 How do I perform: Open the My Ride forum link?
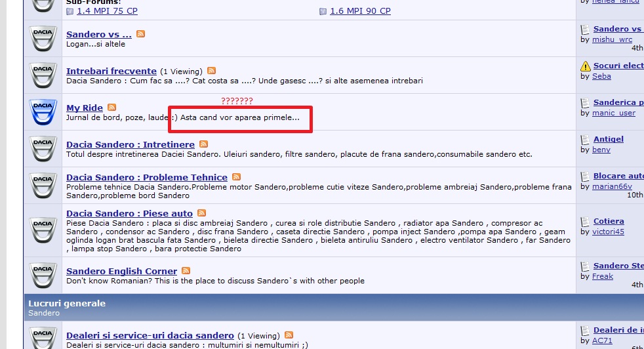pos(85,108)
